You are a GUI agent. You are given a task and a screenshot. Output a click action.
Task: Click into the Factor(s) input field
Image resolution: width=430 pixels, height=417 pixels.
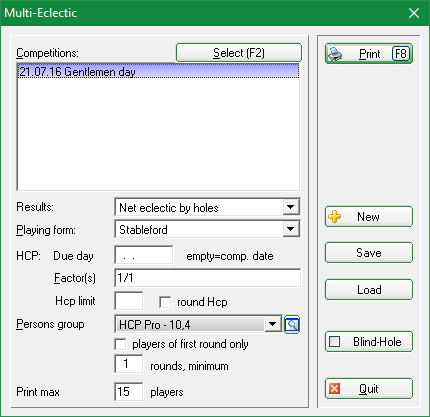pos(207,278)
